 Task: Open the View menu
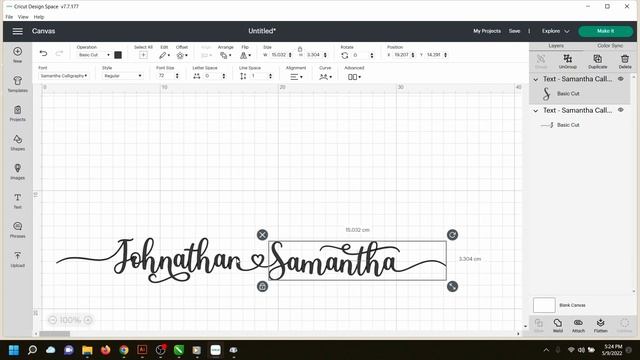(x=23, y=17)
